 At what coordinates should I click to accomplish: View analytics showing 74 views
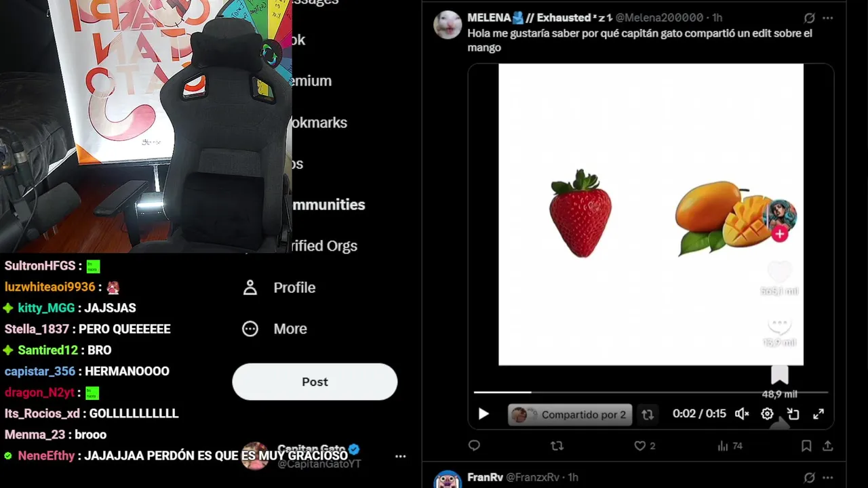pyautogui.click(x=730, y=445)
